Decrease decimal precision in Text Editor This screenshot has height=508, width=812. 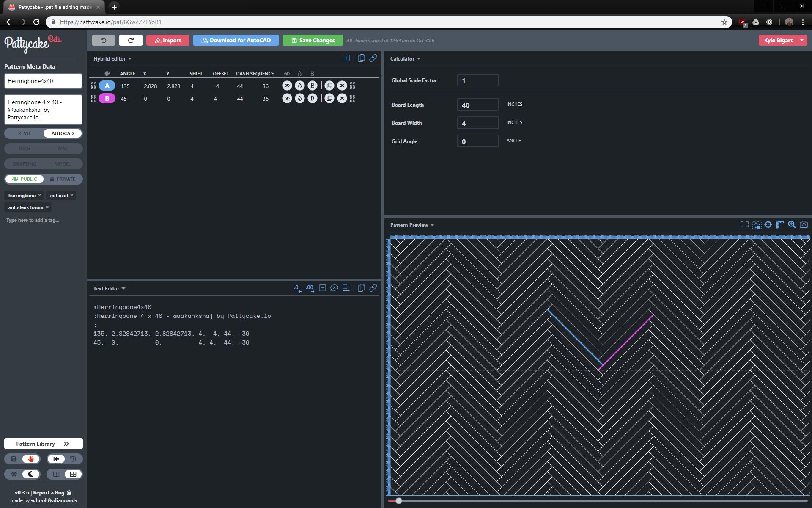296,288
